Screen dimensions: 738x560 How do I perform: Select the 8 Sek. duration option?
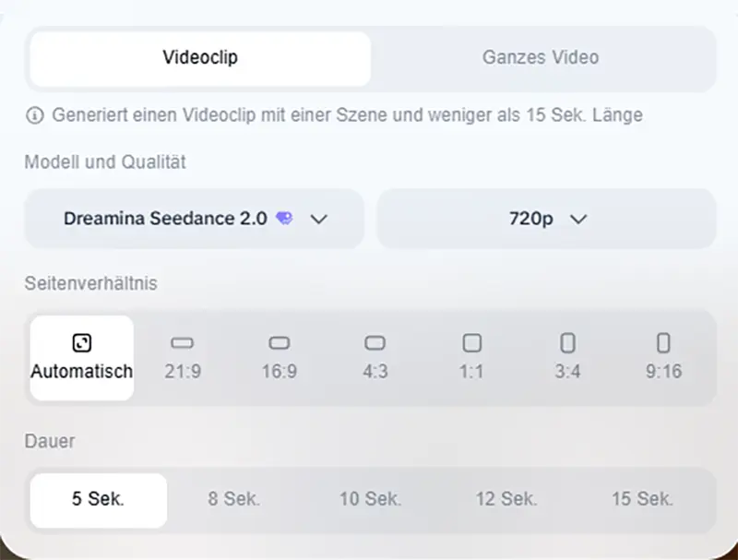click(232, 499)
